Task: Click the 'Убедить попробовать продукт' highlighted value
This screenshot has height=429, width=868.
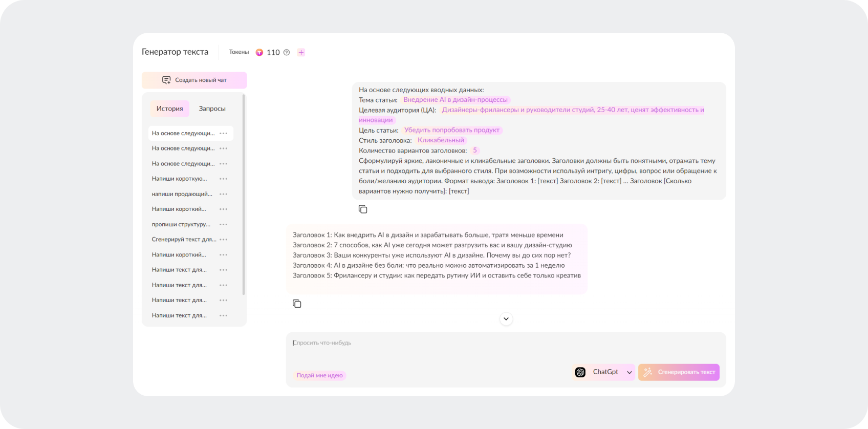Action: click(452, 130)
